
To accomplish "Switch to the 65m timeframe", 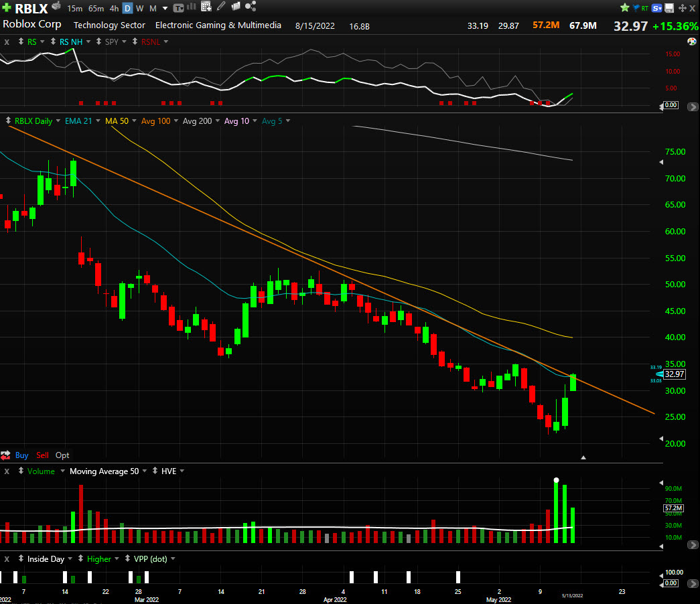I will [96, 9].
